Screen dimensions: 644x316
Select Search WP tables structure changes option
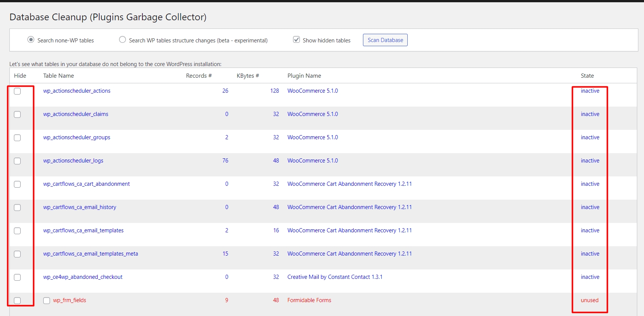pos(122,40)
